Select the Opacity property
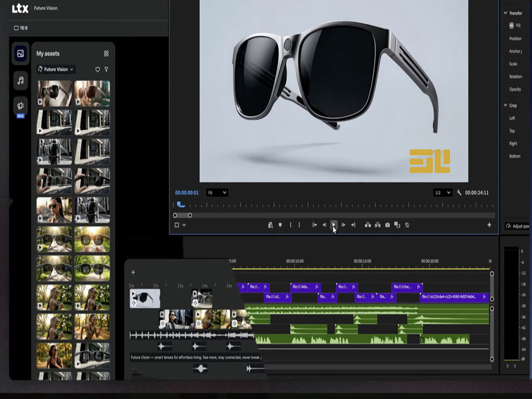The width and height of the screenshot is (532, 399). click(515, 89)
